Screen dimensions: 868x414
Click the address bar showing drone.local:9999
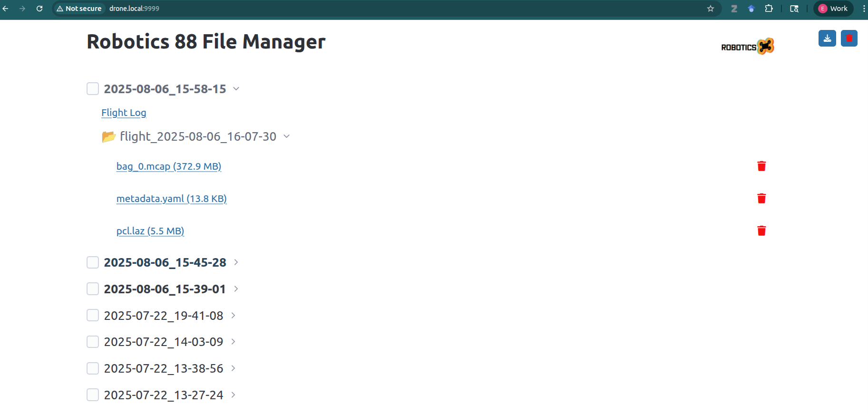point(135,8)
